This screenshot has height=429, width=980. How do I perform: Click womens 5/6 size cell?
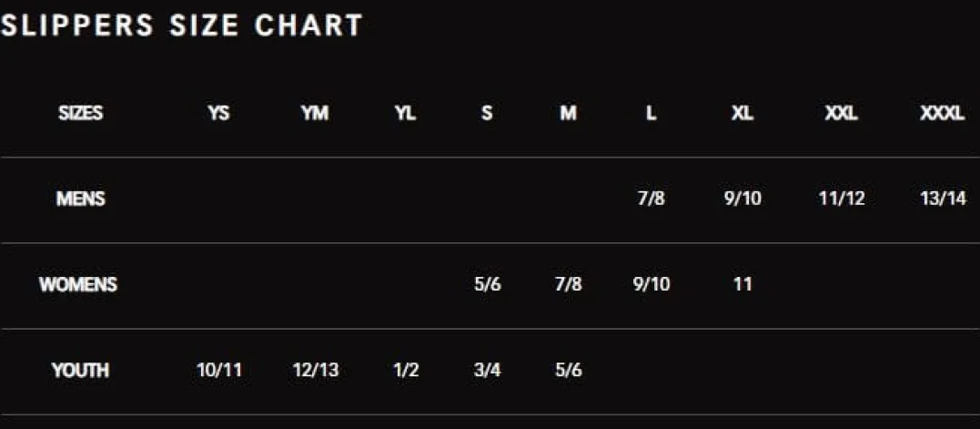click(487, 284)
